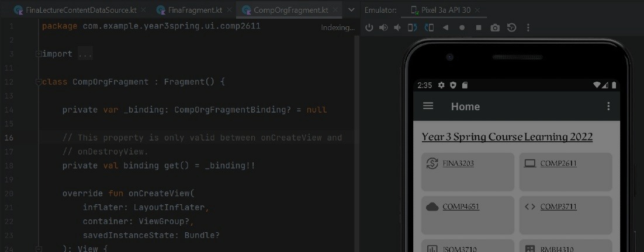
Task: Open emulator extended controls three-dot menu
Action: tap(528, 27)
